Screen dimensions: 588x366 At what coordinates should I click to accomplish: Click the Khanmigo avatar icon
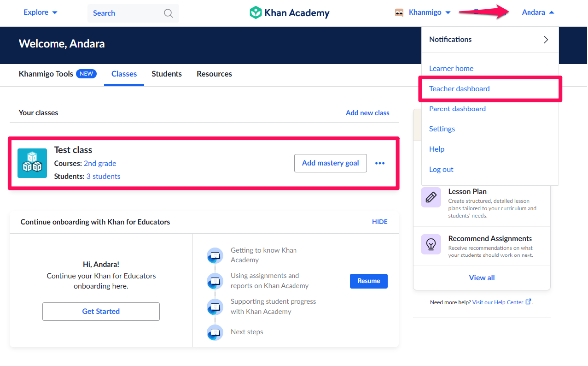399,12
